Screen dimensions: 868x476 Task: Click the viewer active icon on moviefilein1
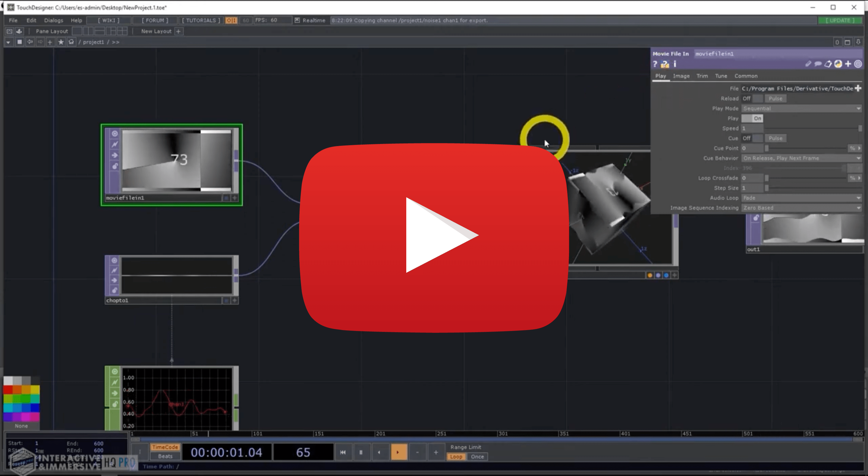coord(235,198)
